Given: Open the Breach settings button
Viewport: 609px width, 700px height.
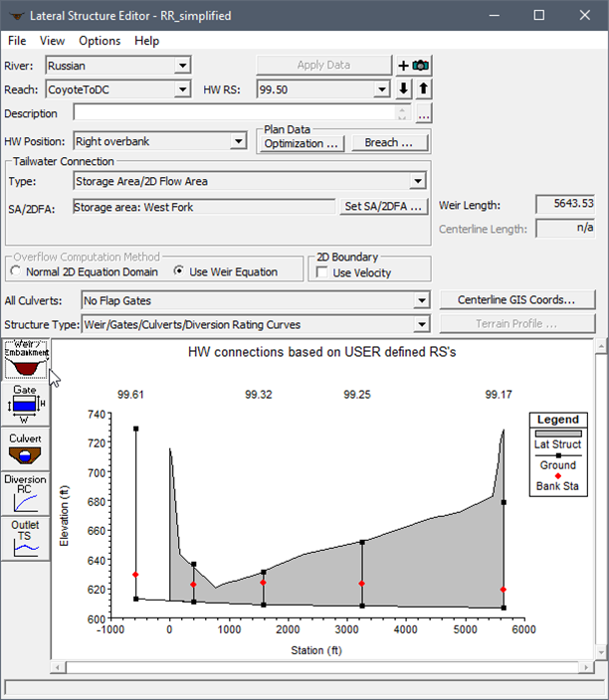Looking at the screenshot, I should (390, 143).
